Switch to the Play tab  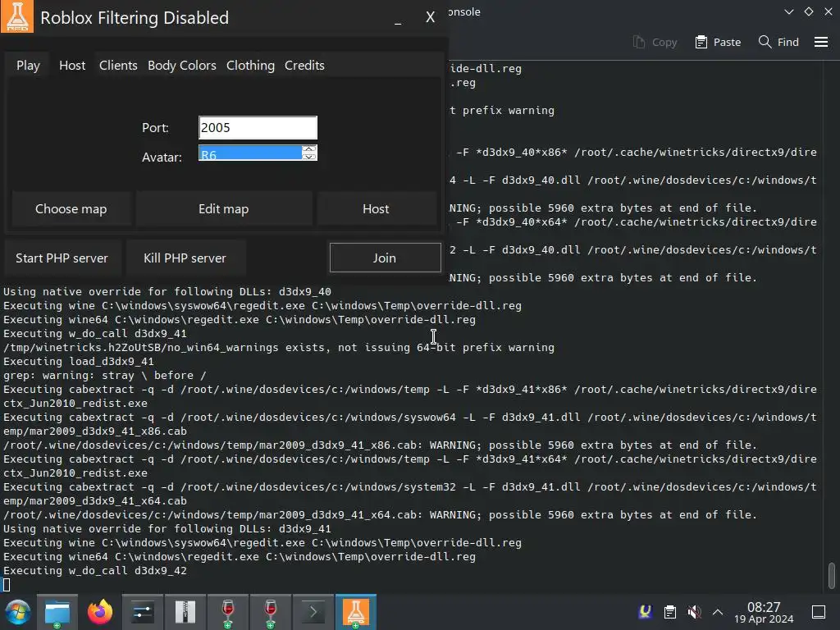coord(29,66)
